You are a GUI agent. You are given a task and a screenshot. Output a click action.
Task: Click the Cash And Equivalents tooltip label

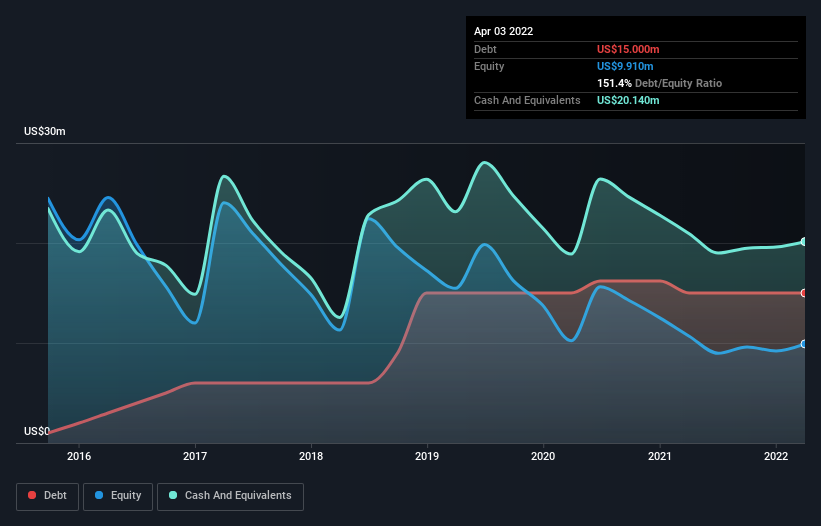[x=527, y=100]
